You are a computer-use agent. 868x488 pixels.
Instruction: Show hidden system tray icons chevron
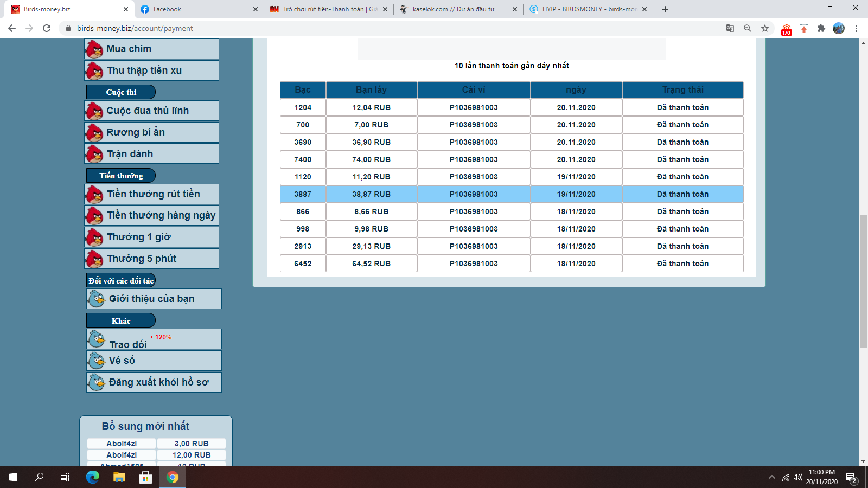point(771,477)
